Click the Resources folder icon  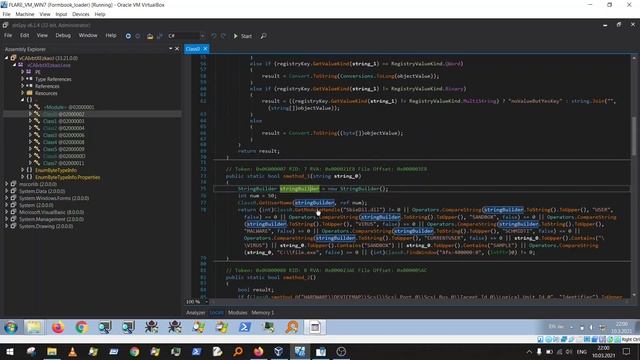coord(29,93)
